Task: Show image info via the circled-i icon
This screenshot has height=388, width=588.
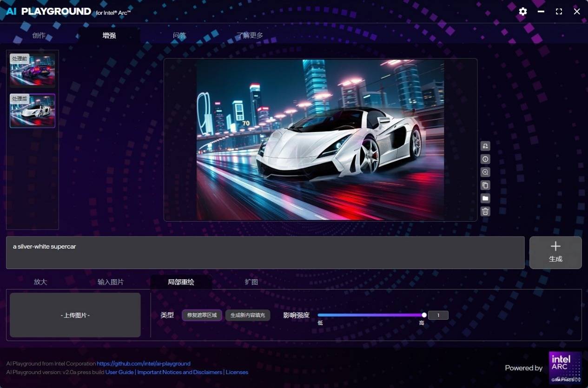Action: [485, 159]
